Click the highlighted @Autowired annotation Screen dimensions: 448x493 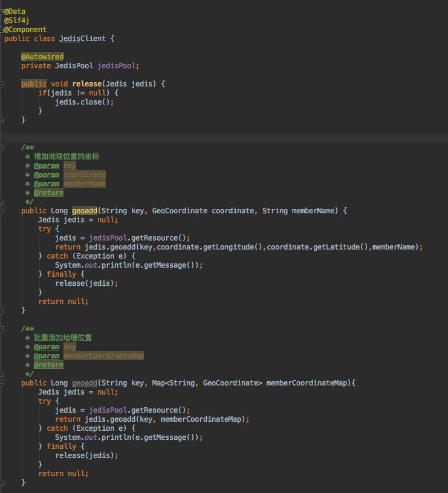42,57
